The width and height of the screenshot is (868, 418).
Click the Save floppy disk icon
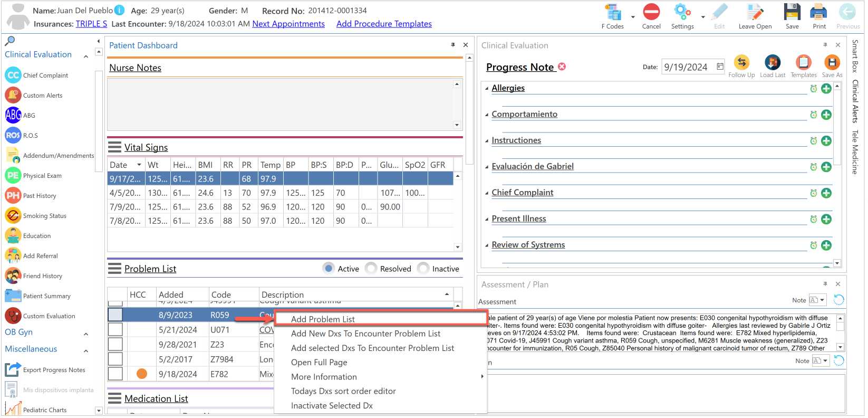tap(792, 12)
